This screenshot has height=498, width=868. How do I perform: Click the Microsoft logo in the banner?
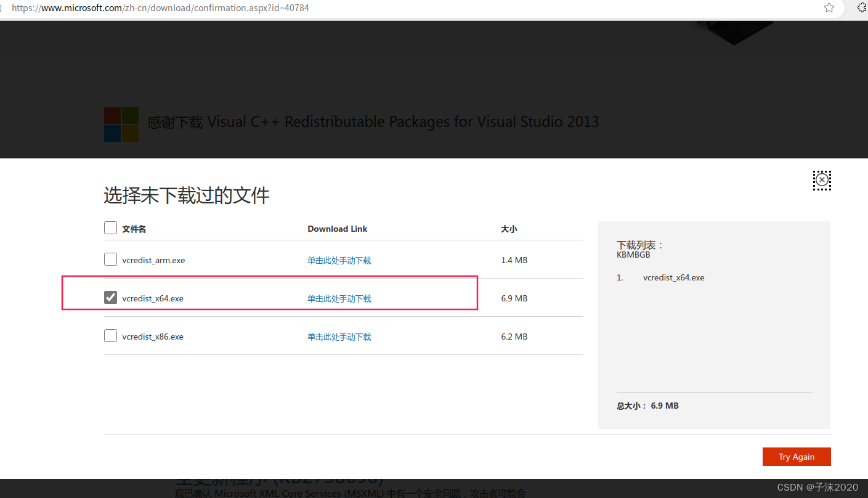(x=121, y=124)
